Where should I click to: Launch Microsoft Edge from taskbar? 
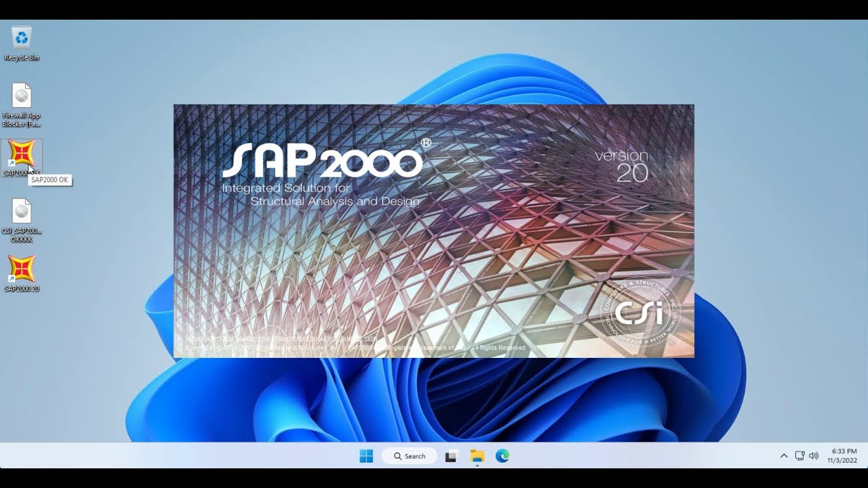pos(502,456)
